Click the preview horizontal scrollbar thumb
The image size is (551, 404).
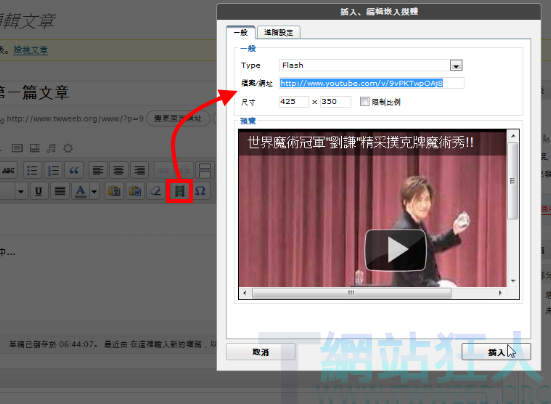[351, 293]
